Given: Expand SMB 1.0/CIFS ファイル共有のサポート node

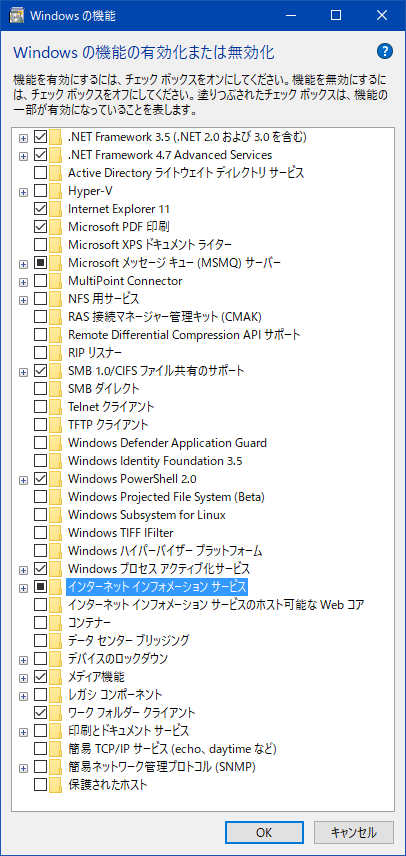Looking at the screenshot, I should click(23, 372).
